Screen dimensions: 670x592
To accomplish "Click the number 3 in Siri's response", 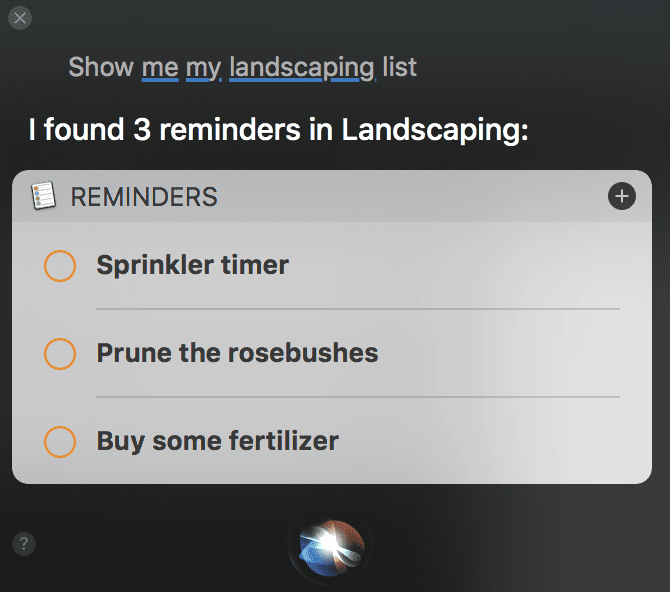I will click(142, 130).
